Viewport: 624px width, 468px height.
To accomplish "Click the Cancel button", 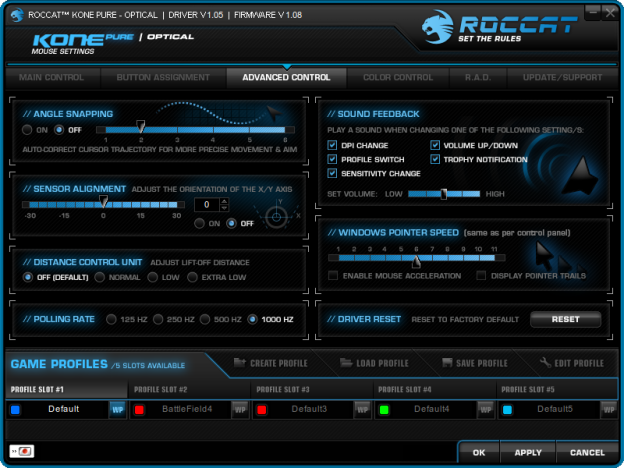I will 587,452.
